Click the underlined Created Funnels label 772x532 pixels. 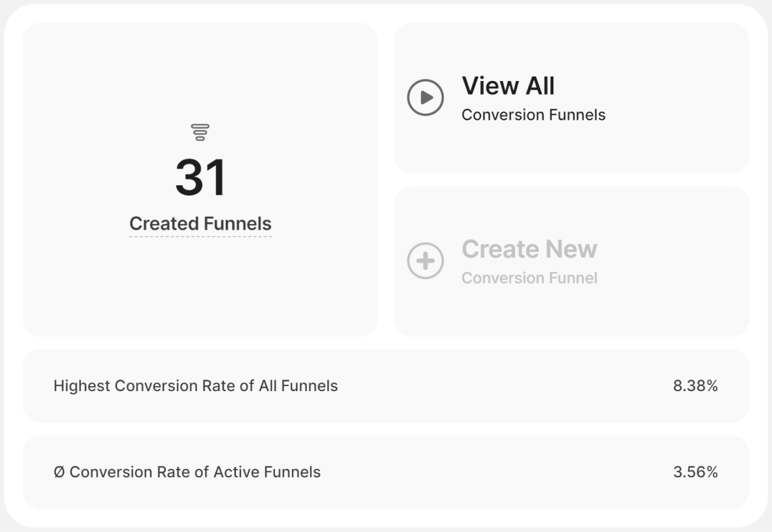(x=200, y=224)
